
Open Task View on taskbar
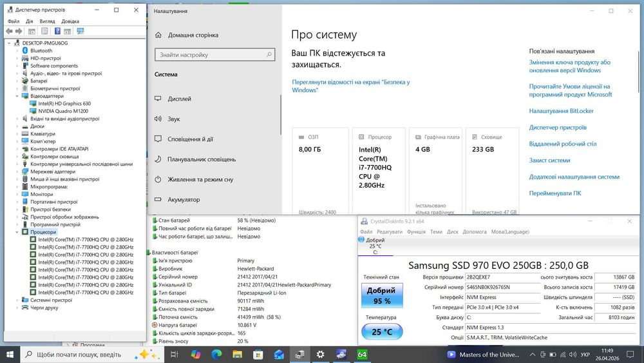point(174,355)
